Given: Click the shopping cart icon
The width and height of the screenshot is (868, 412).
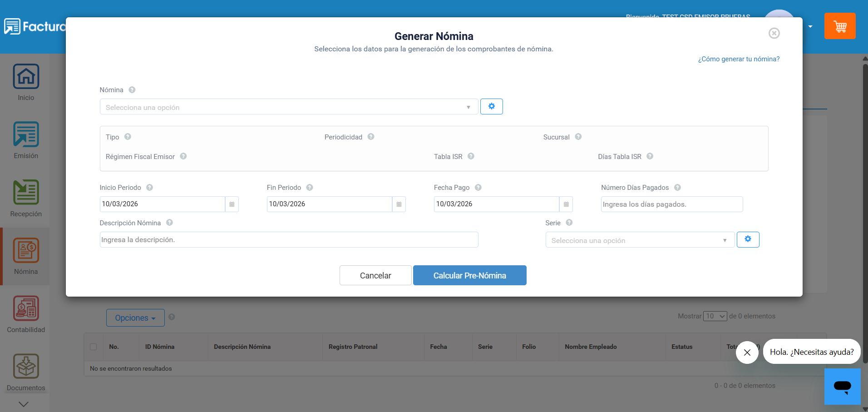Looking at the screenshot, I should (x=839, y=26).
